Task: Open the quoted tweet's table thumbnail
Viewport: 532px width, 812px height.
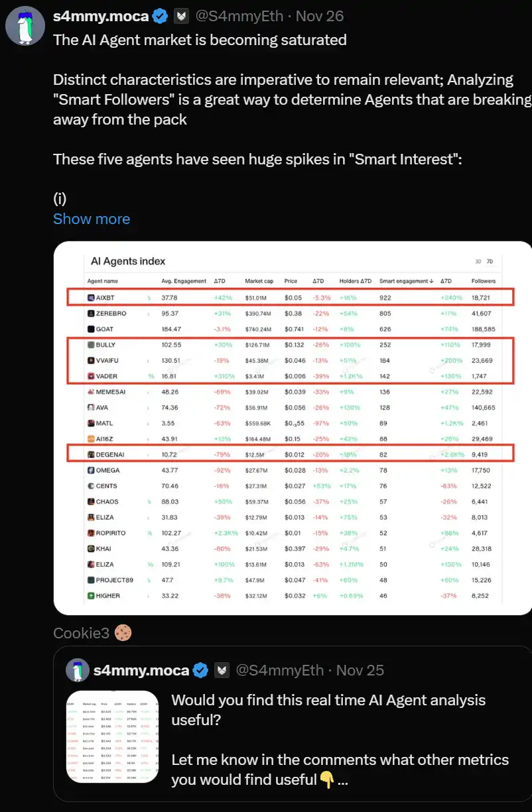Action: (113, 736)
